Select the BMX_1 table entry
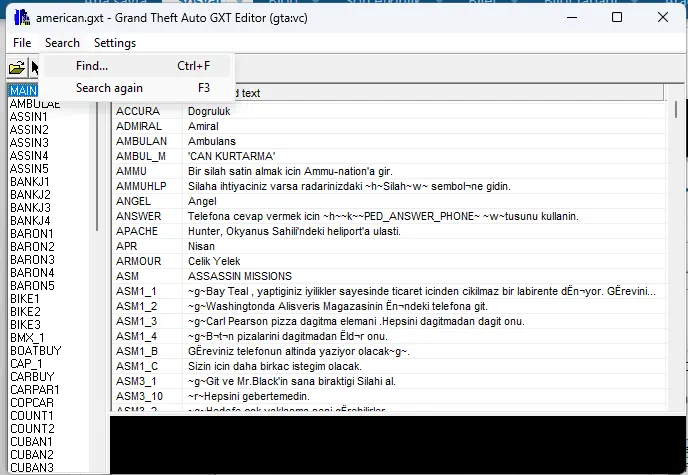Image resolution: width=688 pixels, height=475 pixels. pos(27,338)
